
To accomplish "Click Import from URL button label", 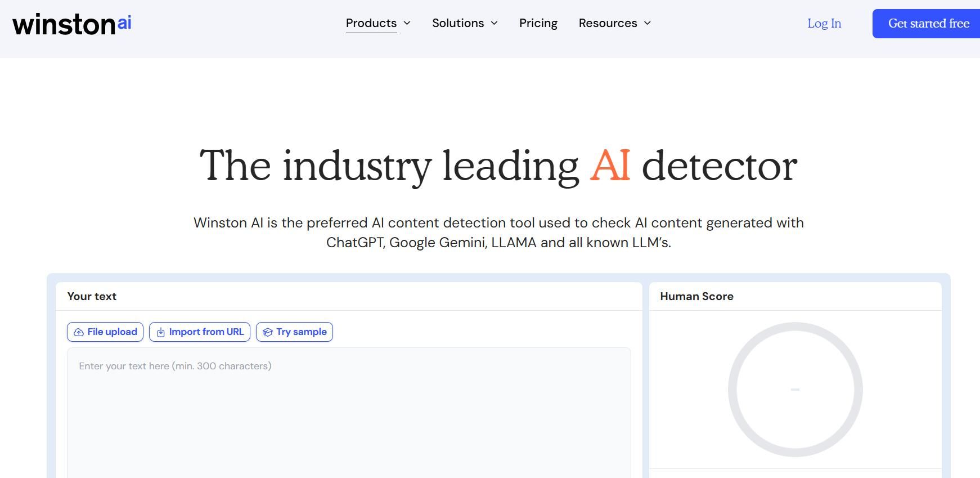I will pos(206,332).
